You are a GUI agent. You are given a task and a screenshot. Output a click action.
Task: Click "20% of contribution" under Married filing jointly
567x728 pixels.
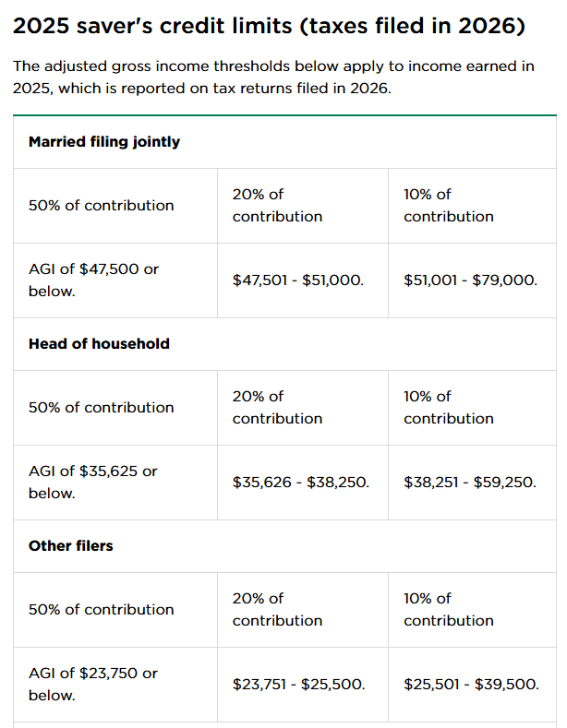(278, 206)
